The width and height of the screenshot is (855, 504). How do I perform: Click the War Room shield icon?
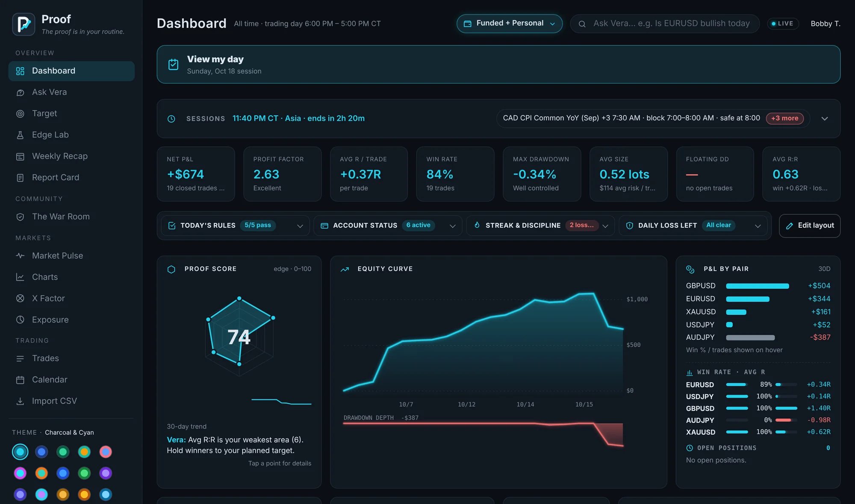(x=20, y=217)
